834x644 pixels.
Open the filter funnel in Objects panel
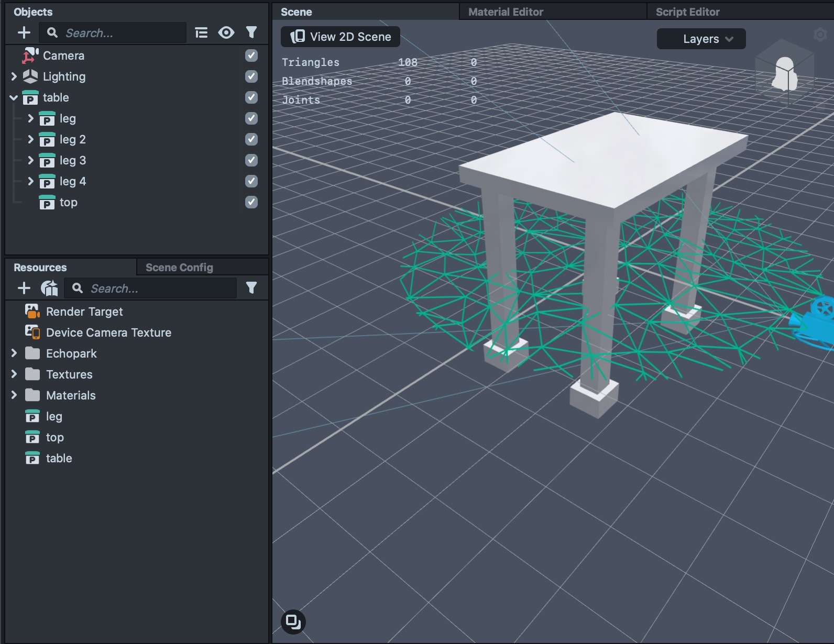(251, 33)
